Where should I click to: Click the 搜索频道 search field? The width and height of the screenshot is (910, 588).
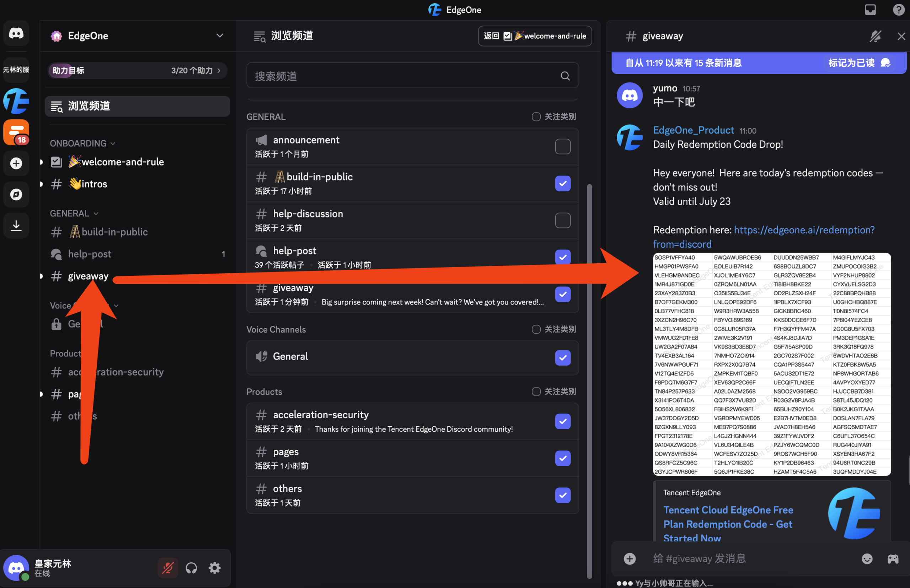pyautogui.click(x=412, y=76)
